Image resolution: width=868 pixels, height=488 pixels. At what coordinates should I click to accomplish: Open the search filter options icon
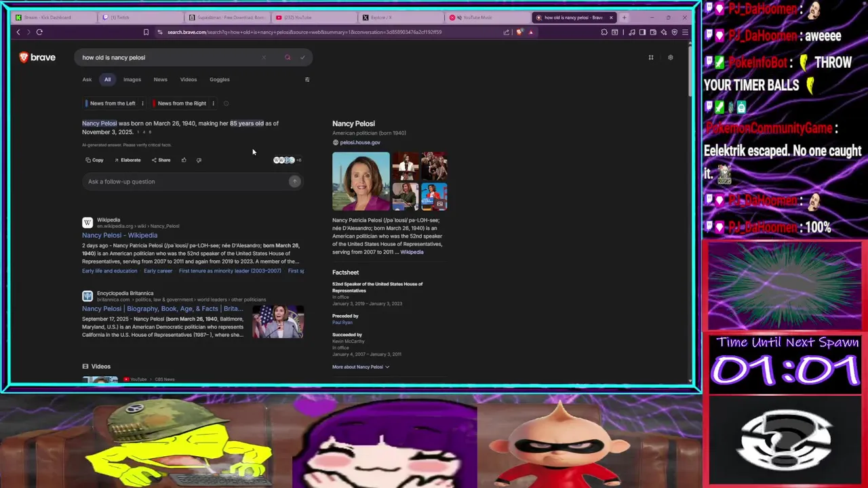click(307, 79)
